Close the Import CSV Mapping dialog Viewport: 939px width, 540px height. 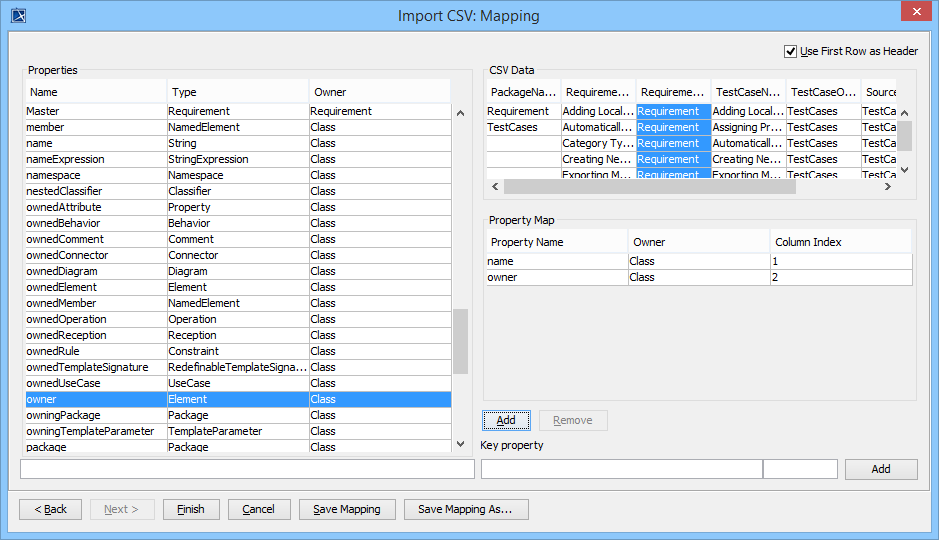(914, 13)
